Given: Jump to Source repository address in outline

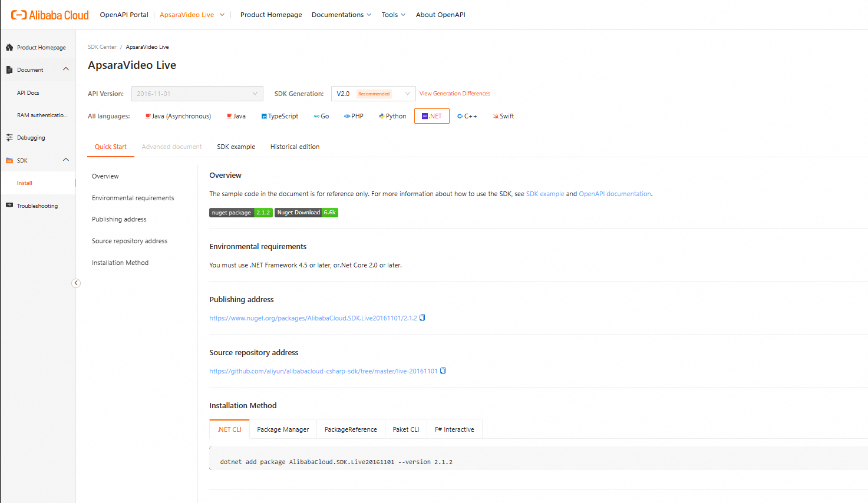Looking at the screenshot, I should [x=130, y=241].
